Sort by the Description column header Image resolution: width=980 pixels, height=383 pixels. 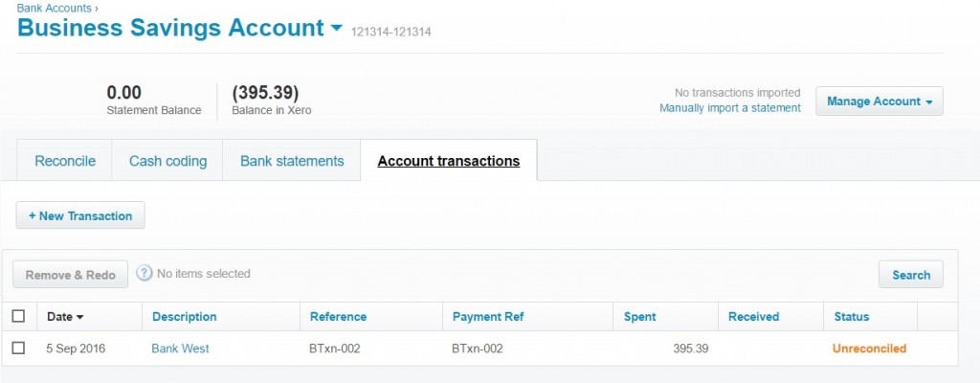(185, 317)
